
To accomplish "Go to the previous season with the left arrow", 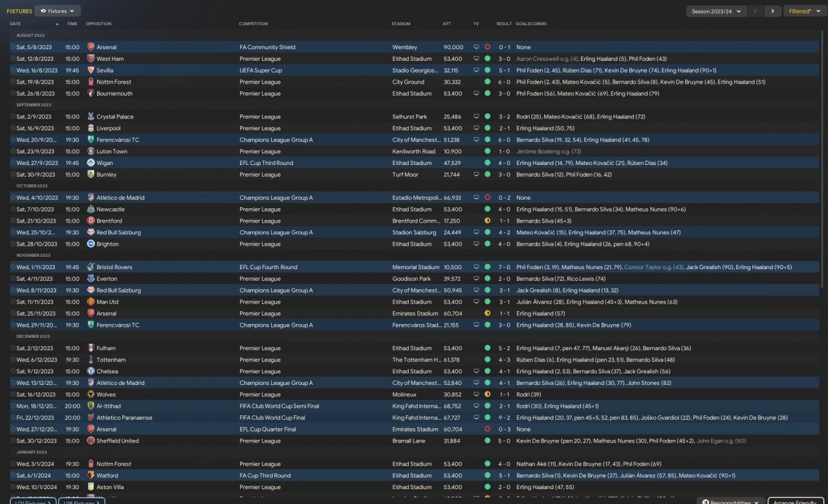I will point(756,11).
